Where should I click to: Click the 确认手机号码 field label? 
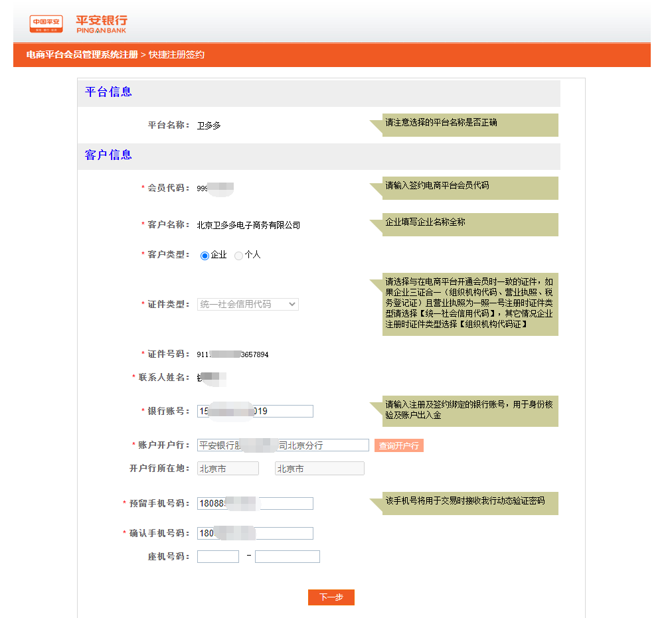(x=159, y=533)
